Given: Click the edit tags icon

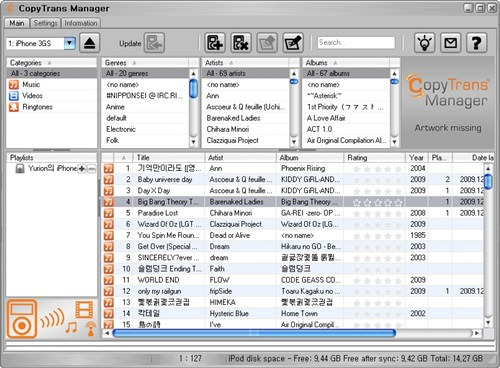Looking at the screenshot, I should point(293,43).
